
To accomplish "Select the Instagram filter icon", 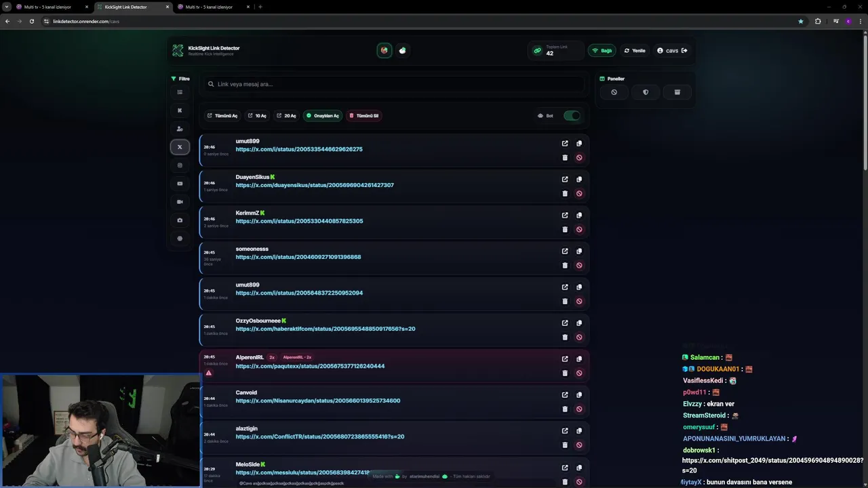I will pyautogui.click(x=180, y=165).
